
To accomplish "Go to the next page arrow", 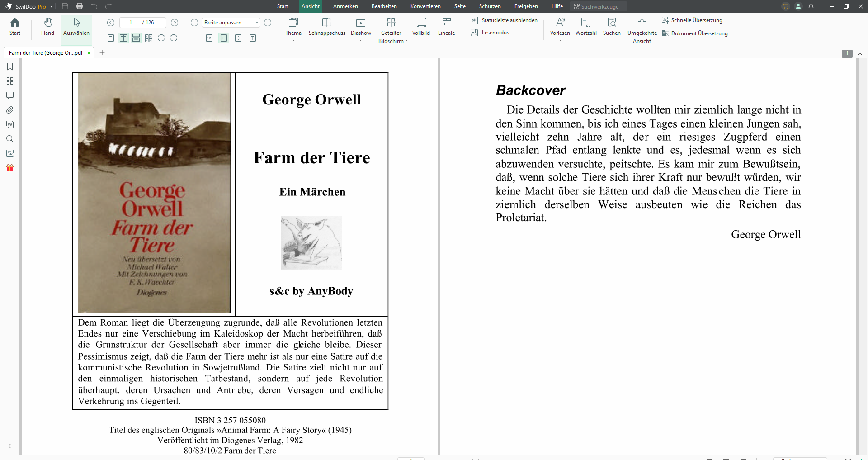I will [x=175, y=23].
